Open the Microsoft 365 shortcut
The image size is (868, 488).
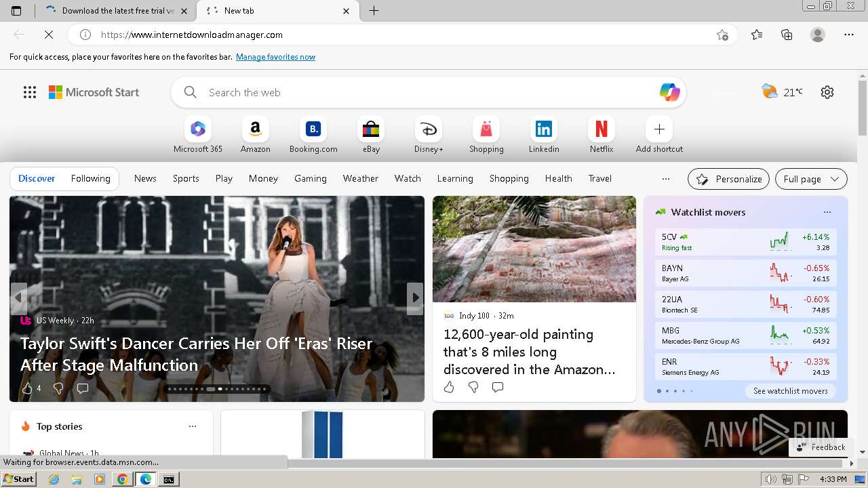[198, 136]
